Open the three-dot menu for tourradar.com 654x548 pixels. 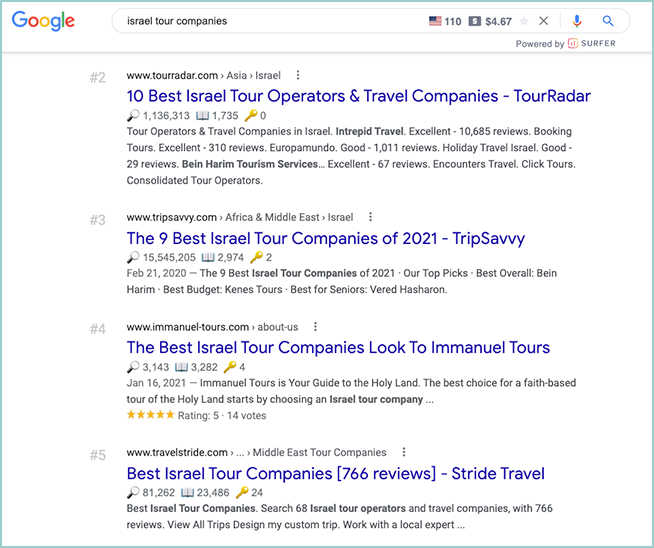298,75
